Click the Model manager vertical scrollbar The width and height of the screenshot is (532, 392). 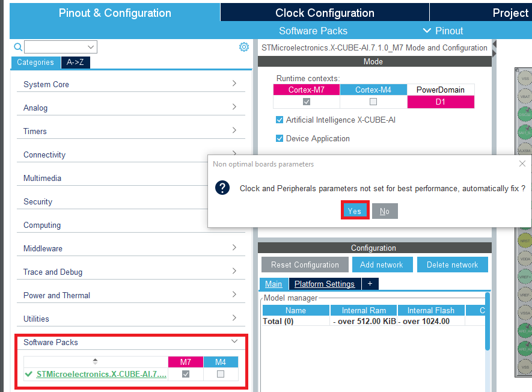pos(488,321)
